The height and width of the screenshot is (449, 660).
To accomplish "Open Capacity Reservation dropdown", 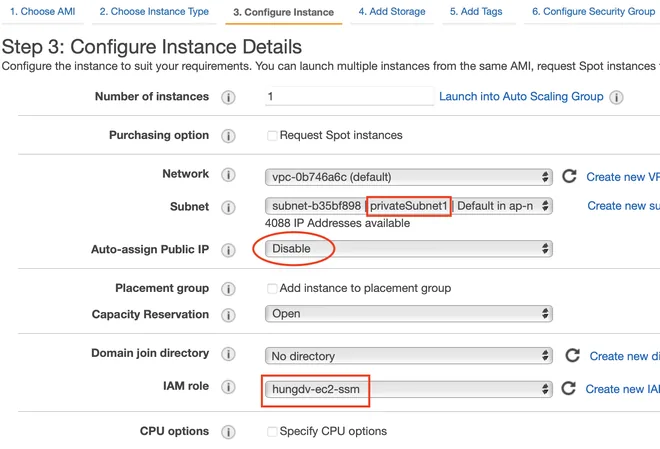I will pos(409,314).
